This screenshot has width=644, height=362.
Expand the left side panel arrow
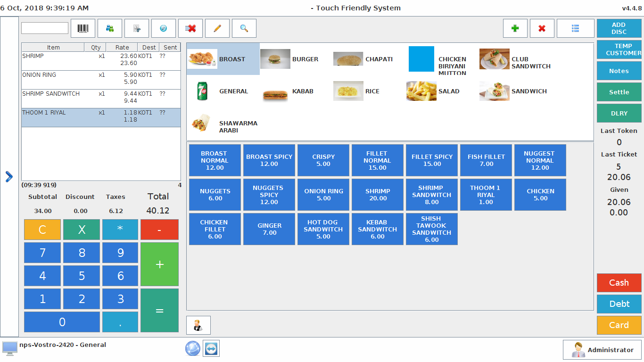(9, 177)
